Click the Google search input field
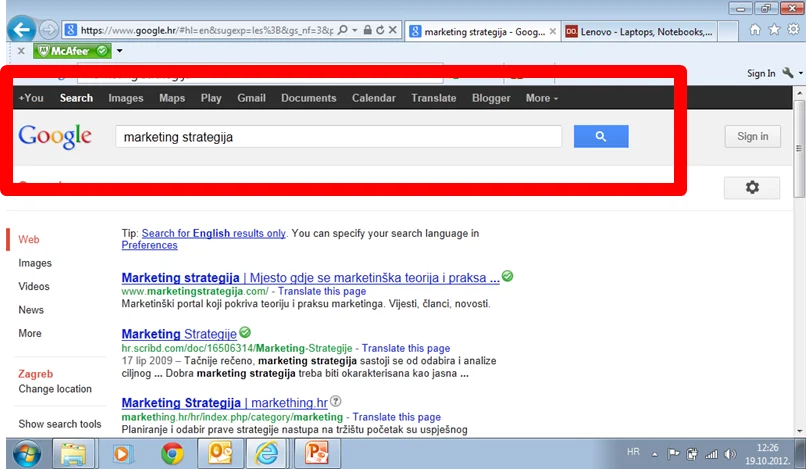This screenshot has height=469, width=806. point(338,137)
